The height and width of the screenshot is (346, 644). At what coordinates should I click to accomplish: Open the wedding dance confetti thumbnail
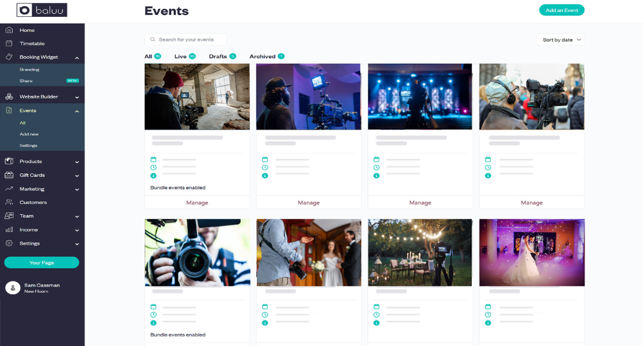(x=531, y=252)
